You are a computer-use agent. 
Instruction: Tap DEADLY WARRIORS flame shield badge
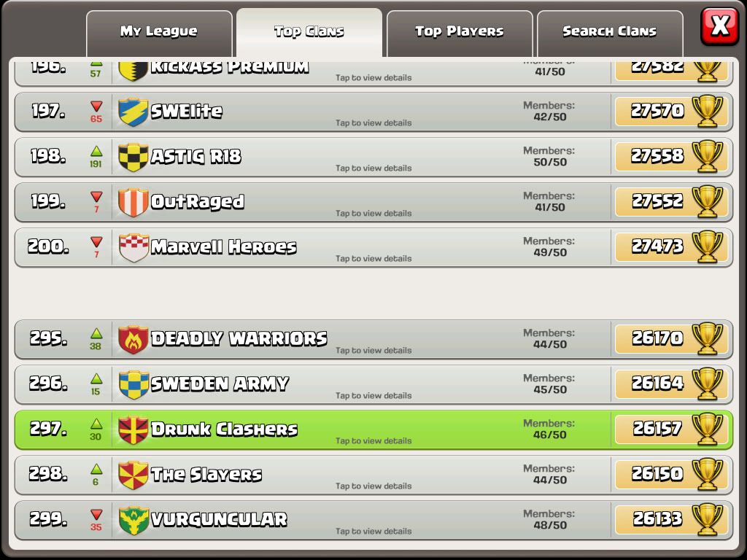133,339
